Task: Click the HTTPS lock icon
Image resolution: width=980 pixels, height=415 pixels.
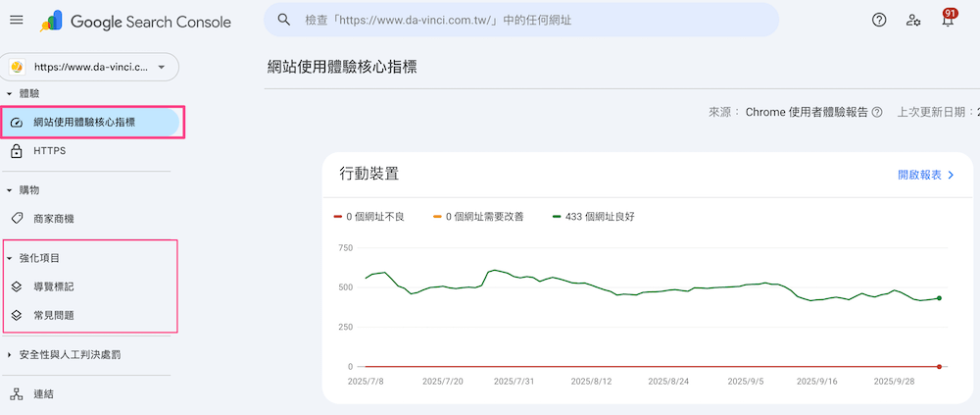Action: click(x=17, y=151)
